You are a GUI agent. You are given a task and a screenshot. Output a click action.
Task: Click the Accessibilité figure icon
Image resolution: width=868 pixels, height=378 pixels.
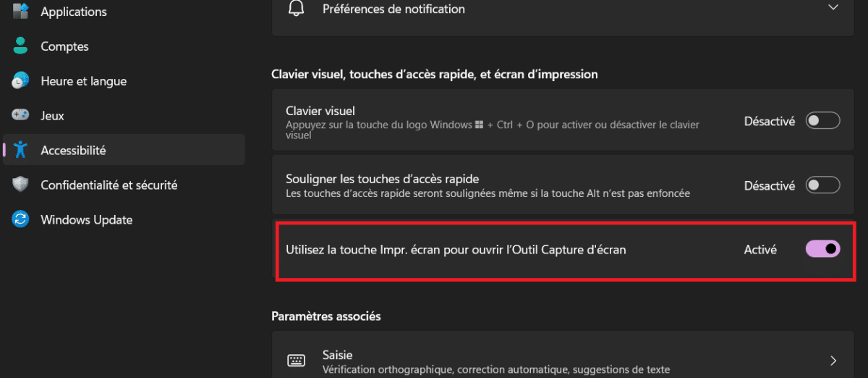tap(20, 150)
